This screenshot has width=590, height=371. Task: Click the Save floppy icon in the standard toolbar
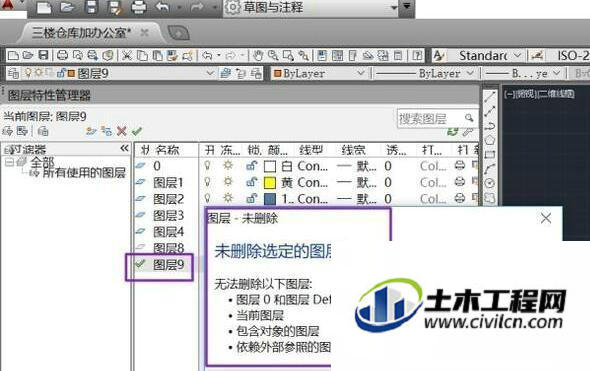pos(44,55)
